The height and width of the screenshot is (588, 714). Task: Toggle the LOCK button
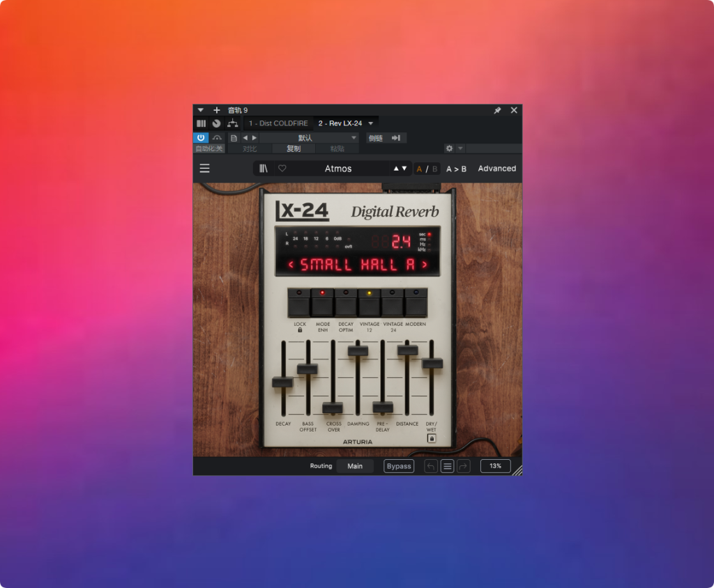(299, 303)
